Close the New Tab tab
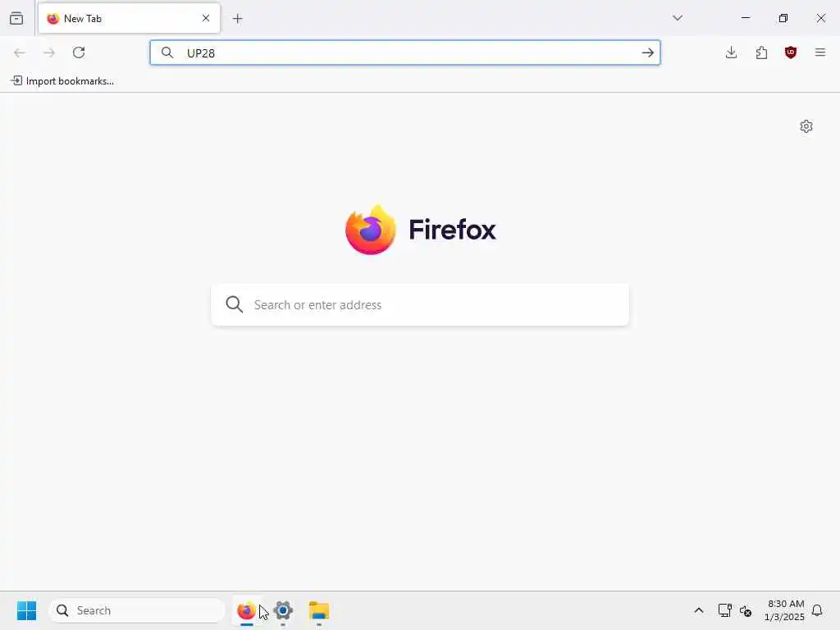This screenshot has height=630, width=840. 206,18
